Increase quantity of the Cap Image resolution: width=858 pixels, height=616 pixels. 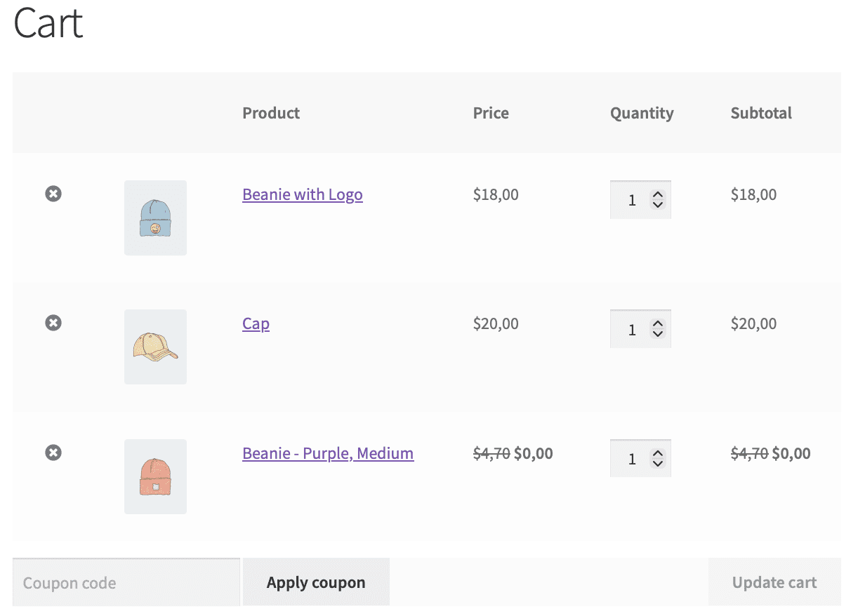tap(658, 325)
